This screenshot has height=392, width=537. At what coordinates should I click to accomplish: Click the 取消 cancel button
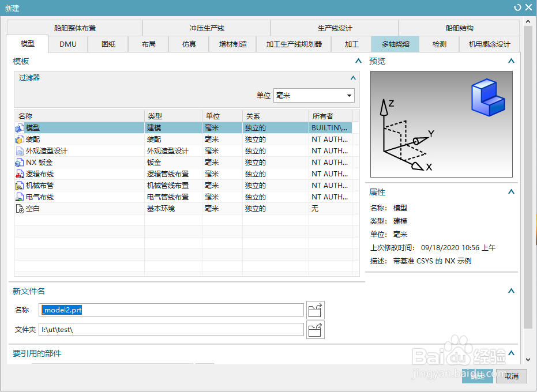point(510,376)
